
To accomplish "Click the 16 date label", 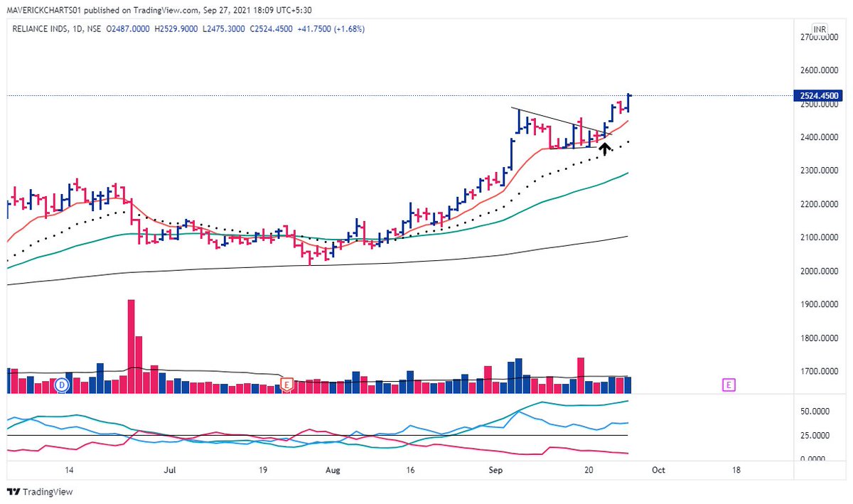I will tap(410, 470).
